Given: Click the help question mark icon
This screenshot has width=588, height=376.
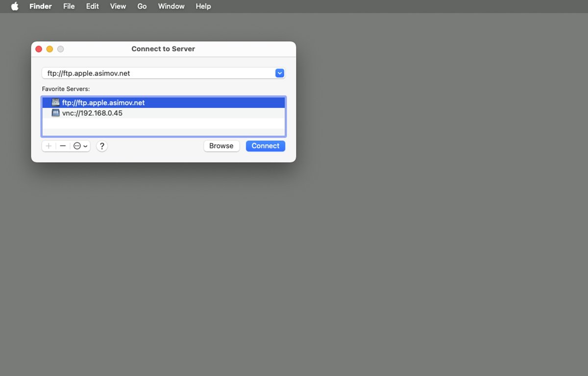Looking at the screenshot, I should 102,146.
